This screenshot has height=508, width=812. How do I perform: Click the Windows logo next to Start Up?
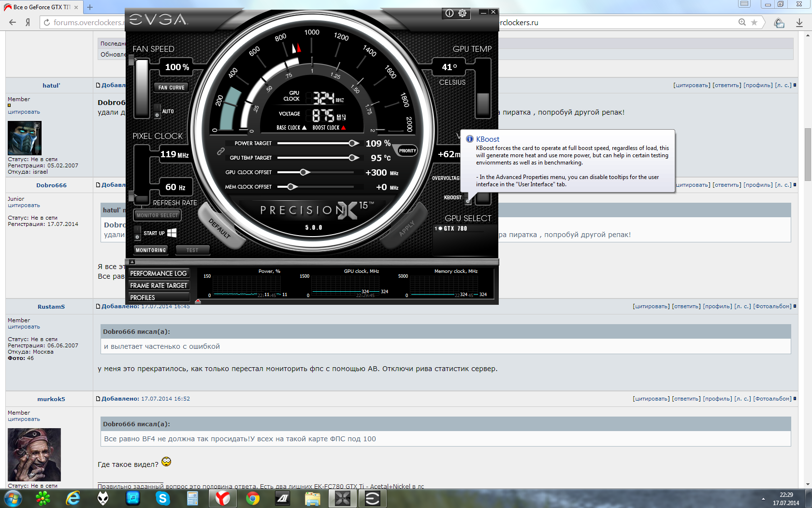pos(172,233)
